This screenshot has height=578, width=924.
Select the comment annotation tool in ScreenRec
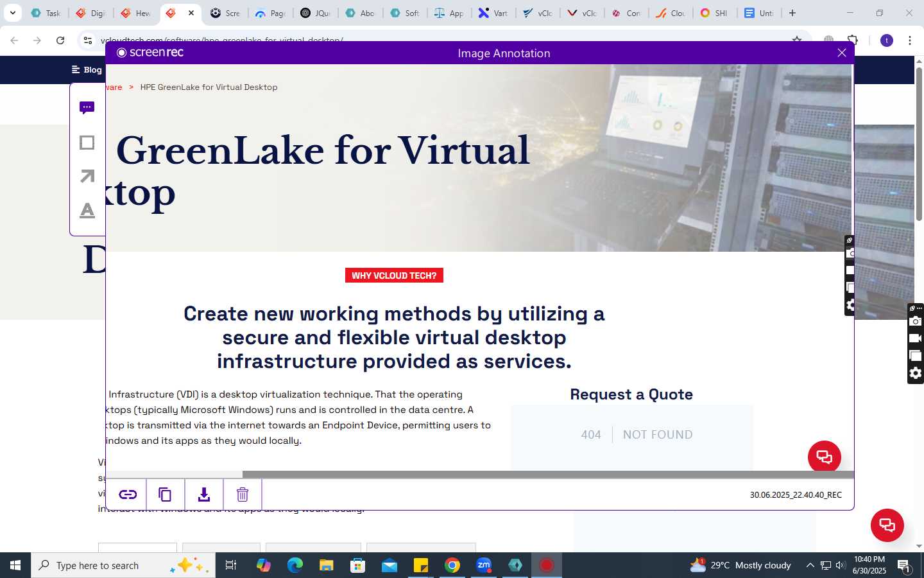(87, 108)
